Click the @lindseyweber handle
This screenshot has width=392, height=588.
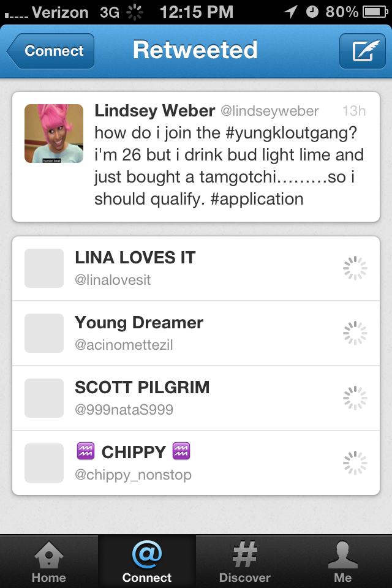point(269,111)
